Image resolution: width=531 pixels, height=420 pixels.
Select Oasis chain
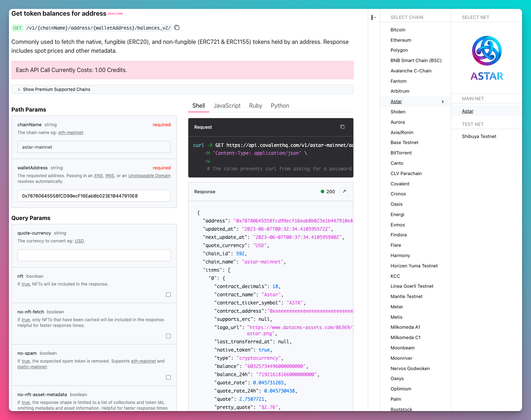pyautogui.click(x=396, y=204)
